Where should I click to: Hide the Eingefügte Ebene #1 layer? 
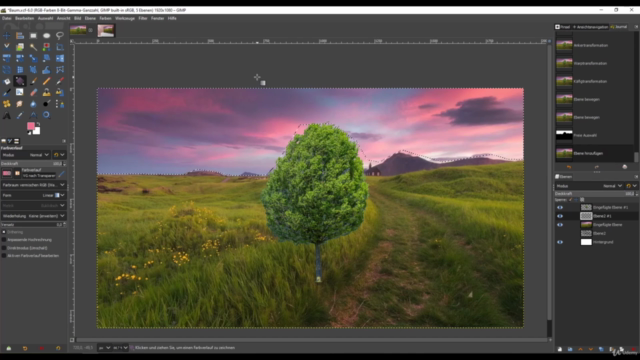(x=560, y=207)
